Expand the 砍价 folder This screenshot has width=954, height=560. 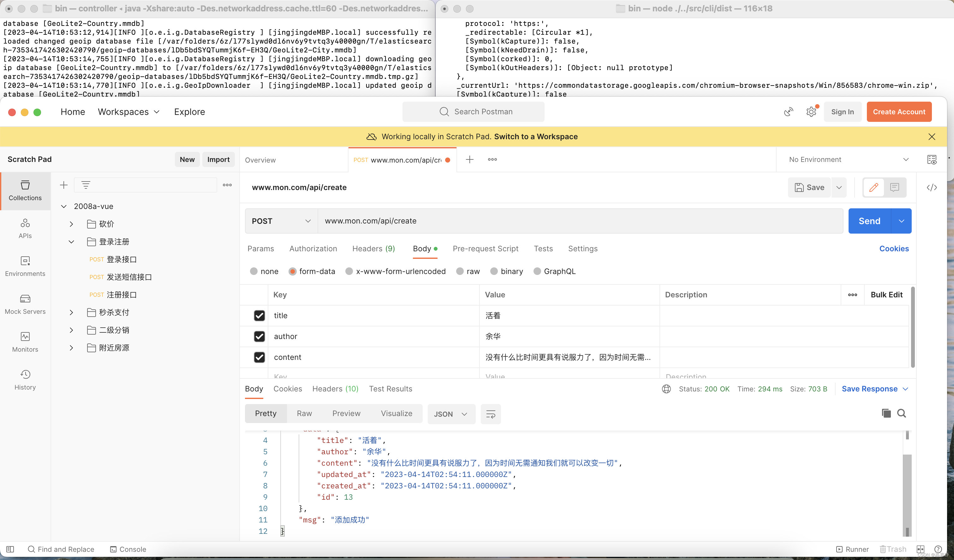pyautogui.click(x=71, y=224)
